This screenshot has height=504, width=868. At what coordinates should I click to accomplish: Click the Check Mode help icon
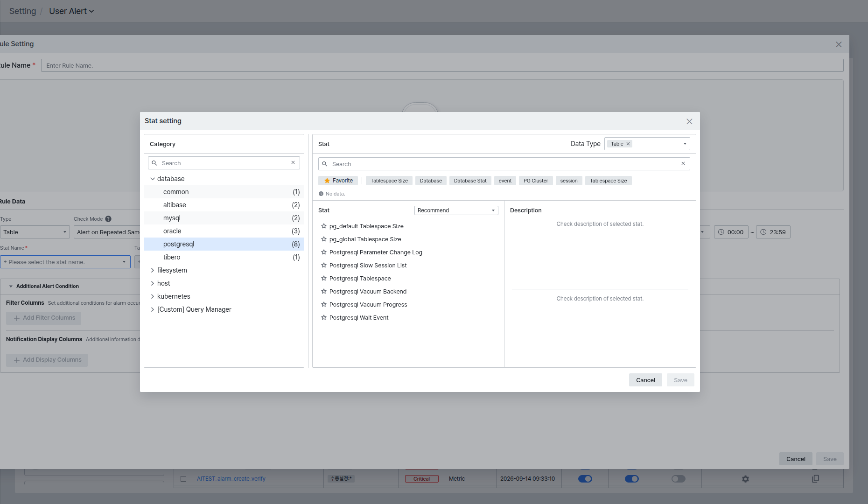click(108, 219)
